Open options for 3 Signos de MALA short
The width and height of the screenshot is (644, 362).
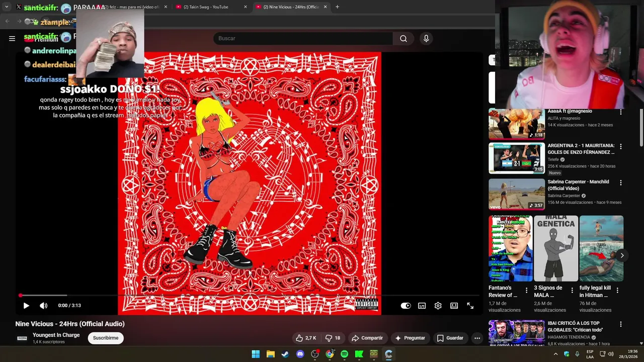pyautogui.click(x=572, y=290)
